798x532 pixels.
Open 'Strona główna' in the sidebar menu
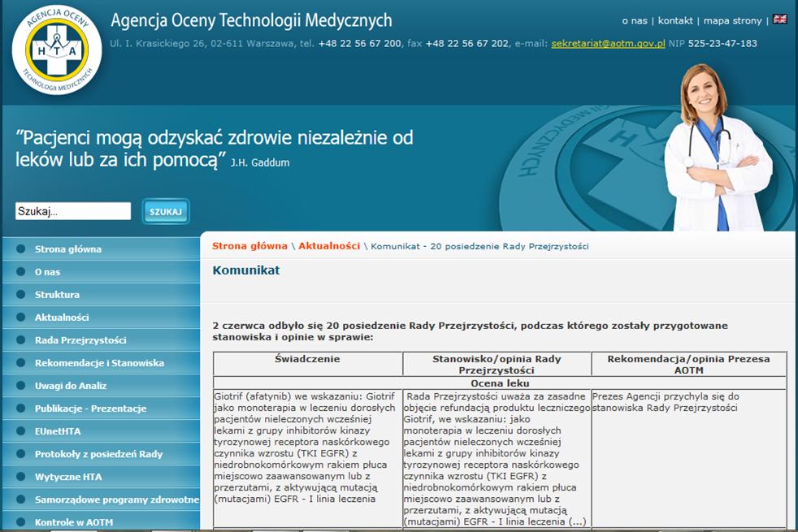(x=68, y=249)
